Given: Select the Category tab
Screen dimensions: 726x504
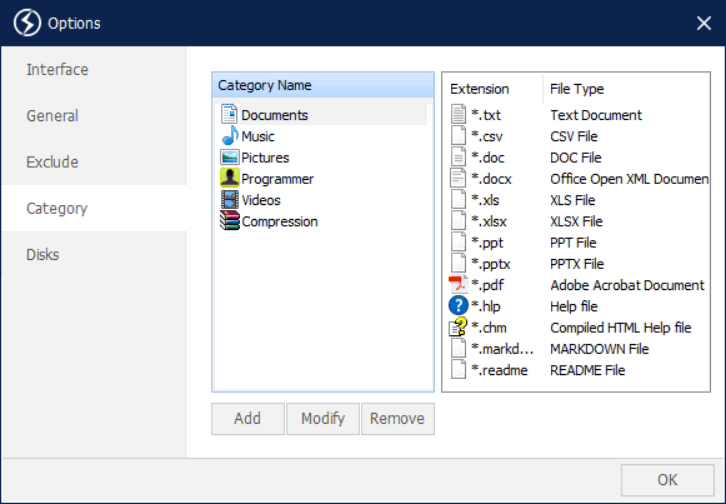Looking at the screenshot, I should (x=94, y=208).
